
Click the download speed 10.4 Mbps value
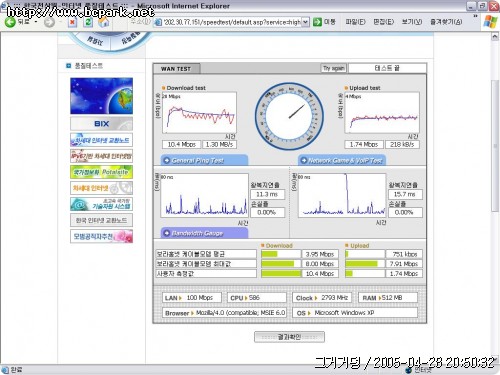tap(181, 145)
